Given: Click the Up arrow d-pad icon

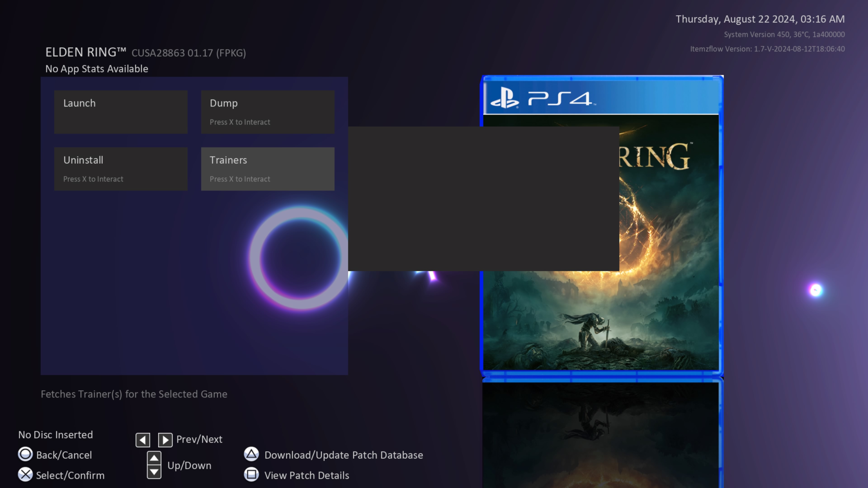Looking at the screenshot, I should 154,458.
